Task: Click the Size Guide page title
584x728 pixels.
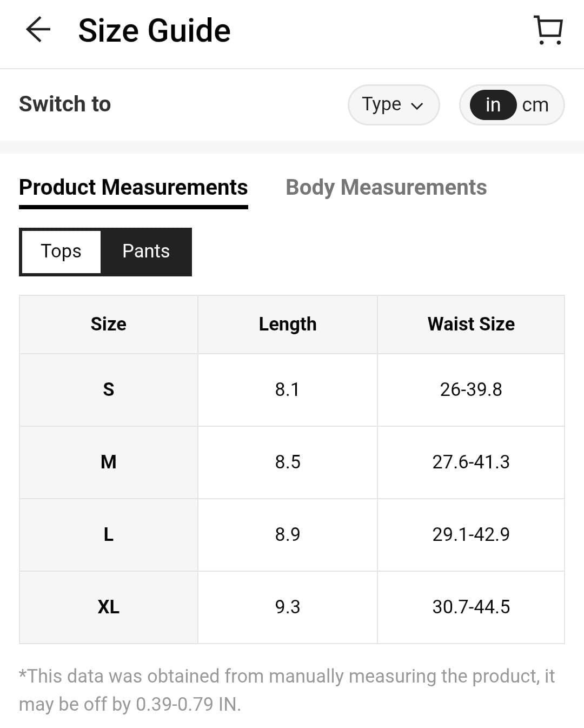Action: click(x=154, y=30)
